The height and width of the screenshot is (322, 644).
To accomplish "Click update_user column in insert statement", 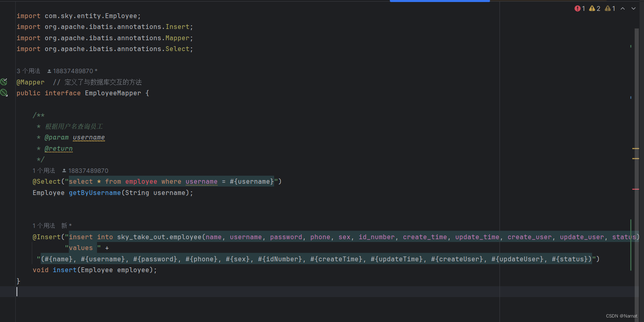I will click(x=582, y=237).
